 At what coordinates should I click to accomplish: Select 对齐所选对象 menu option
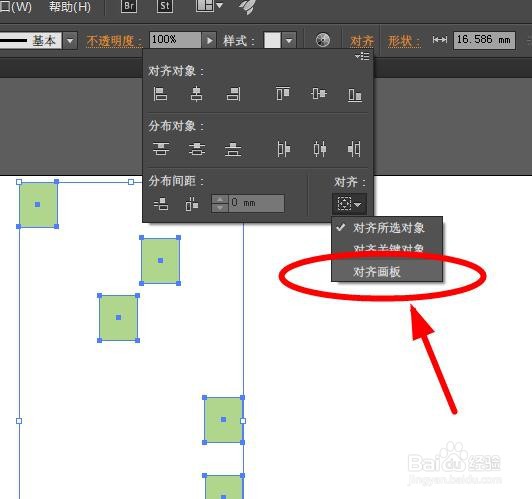pos(387,228)
